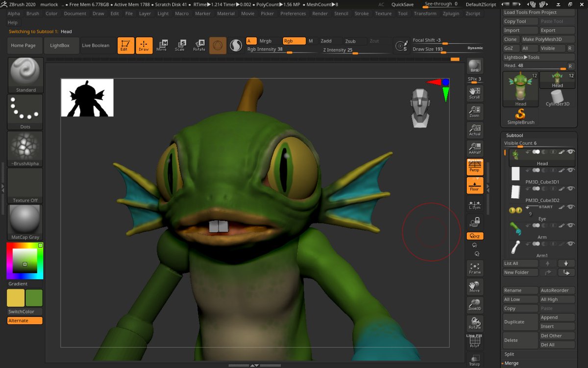The height and width of the screenshot is (368, 588).
Task: Click the Append button
Action: point(557,317)
